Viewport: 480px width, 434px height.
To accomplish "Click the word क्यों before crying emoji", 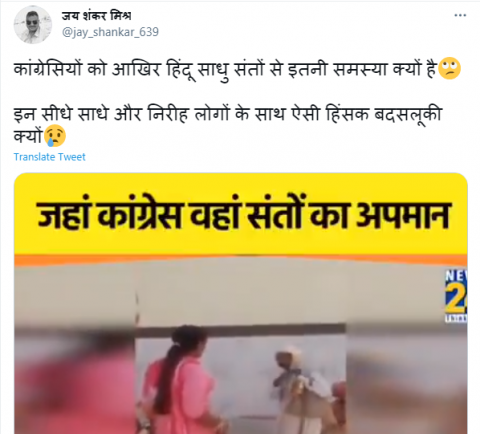I will (29, 136).
